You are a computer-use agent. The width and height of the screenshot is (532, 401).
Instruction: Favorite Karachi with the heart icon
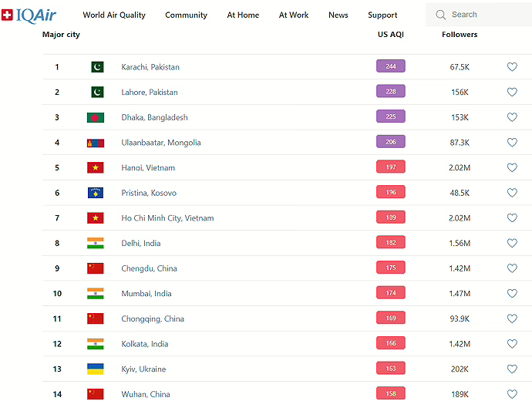(512, 67)
